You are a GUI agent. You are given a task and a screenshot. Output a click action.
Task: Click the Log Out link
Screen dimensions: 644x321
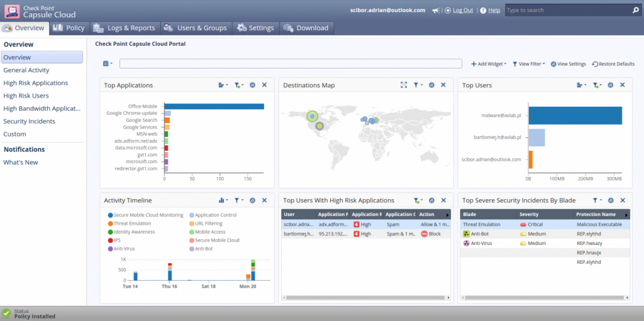coord(462,11)
